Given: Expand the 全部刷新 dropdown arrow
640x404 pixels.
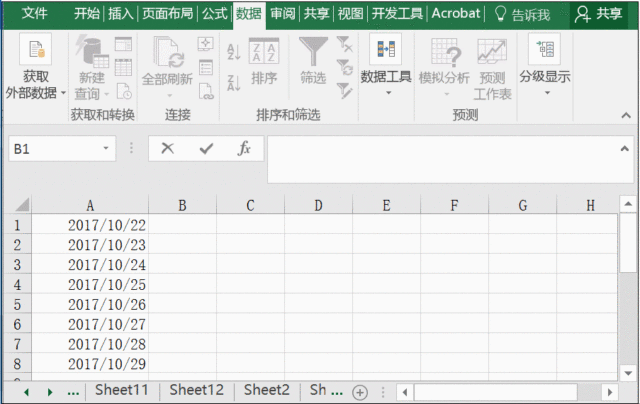Looking at the screenshot, I should (x=170, y=95).
